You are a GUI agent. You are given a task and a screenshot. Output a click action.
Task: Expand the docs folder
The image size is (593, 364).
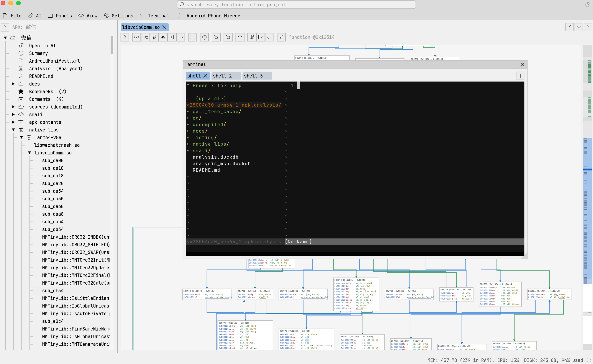click(x=13, y=84)
